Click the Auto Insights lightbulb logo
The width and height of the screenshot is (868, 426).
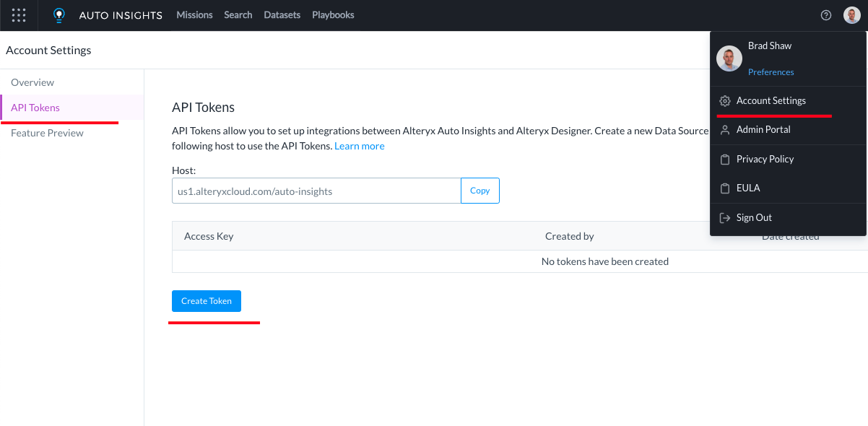pos(59,15)
